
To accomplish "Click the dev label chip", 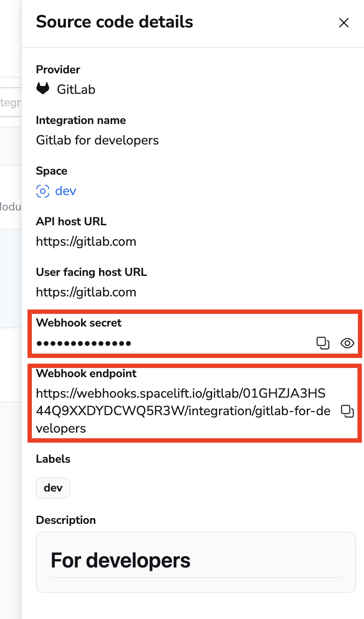I will coord(53,488).
